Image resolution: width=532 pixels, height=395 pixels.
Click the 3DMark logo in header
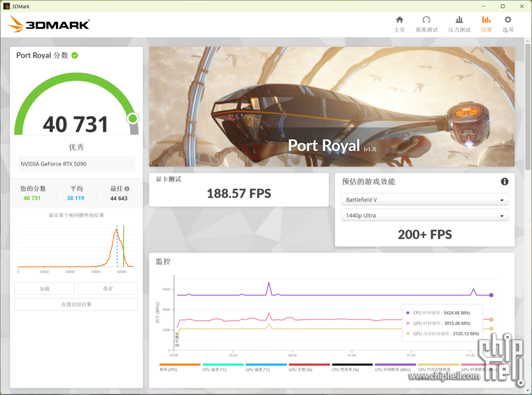coord(49,24)
